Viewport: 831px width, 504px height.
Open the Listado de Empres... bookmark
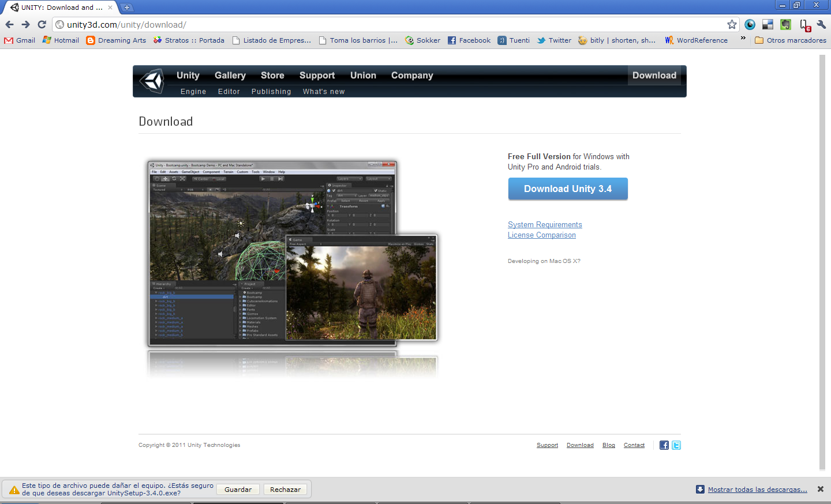(271, 40)
